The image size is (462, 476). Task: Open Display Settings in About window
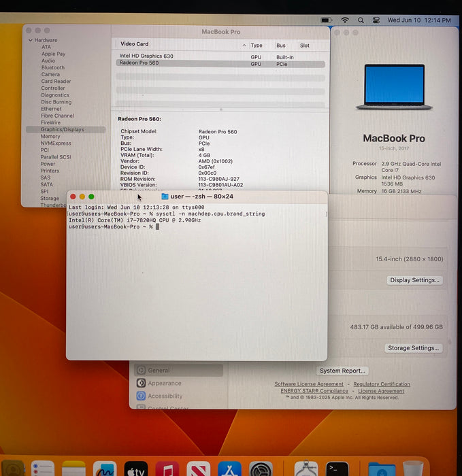coord(414,280)
